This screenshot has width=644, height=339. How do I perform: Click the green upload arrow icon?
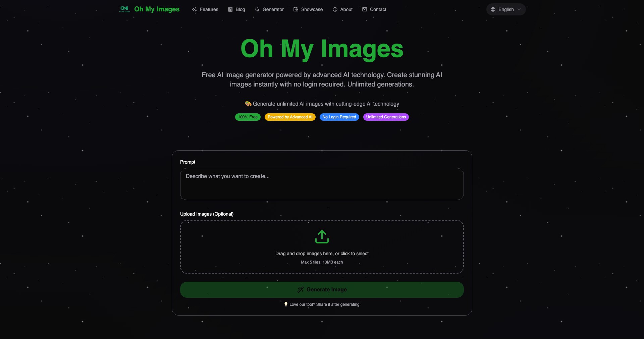322,236
